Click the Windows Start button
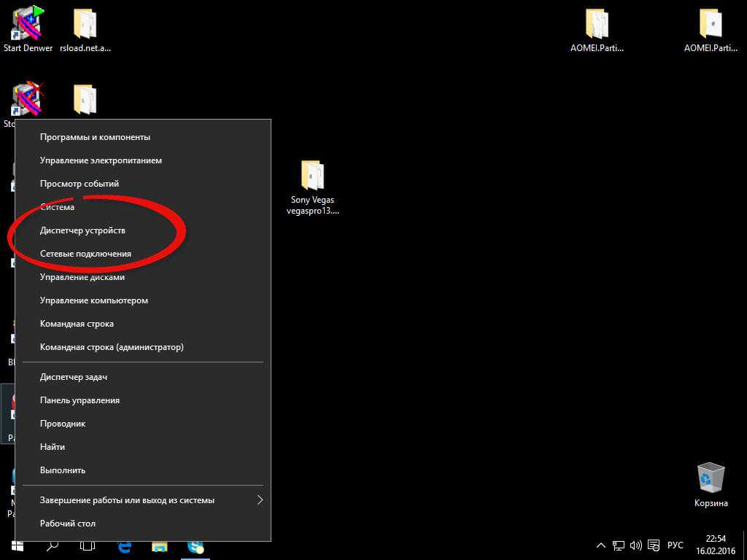 point(18,545)
